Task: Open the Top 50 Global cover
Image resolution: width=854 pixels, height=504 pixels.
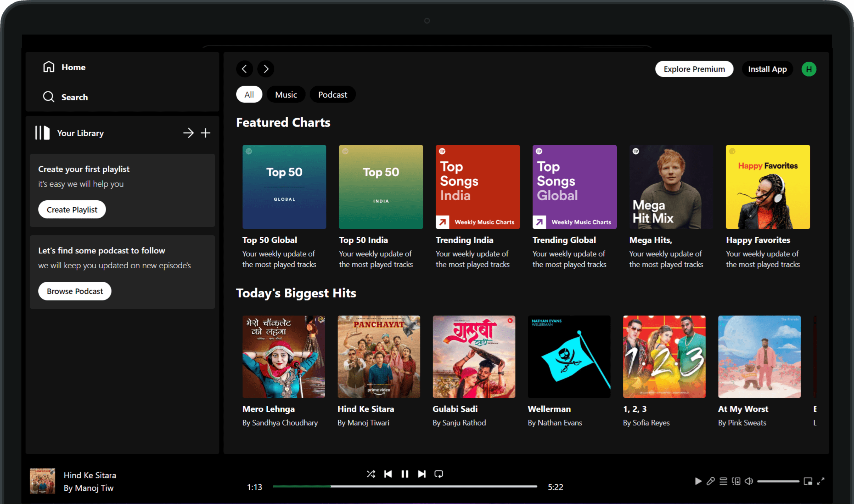Action: 284,187
